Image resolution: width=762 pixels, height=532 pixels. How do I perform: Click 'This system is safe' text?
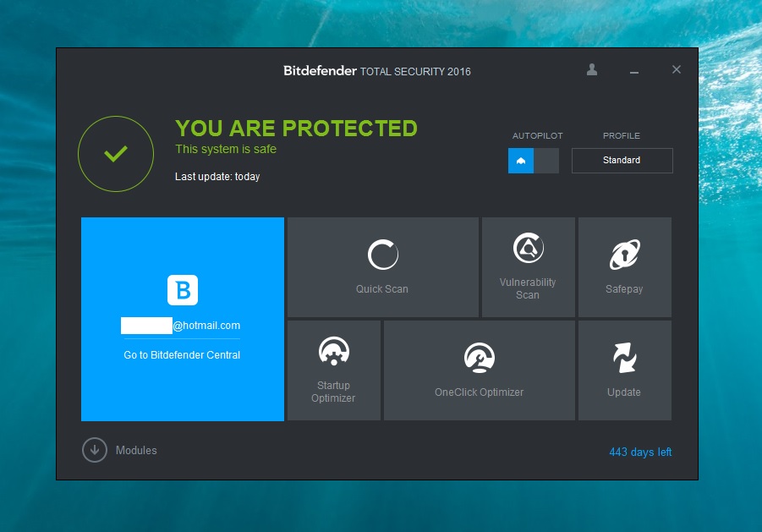226,149
